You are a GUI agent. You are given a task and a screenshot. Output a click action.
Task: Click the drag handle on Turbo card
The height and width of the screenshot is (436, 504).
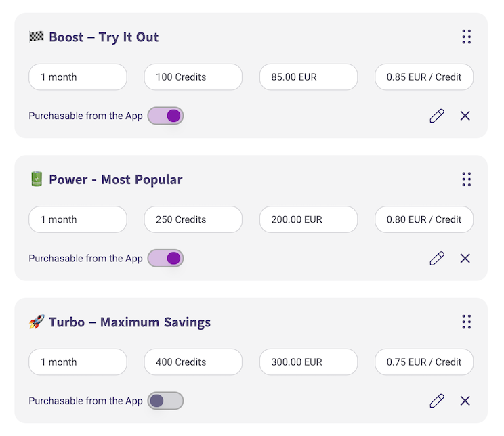(x=466, y=322)
